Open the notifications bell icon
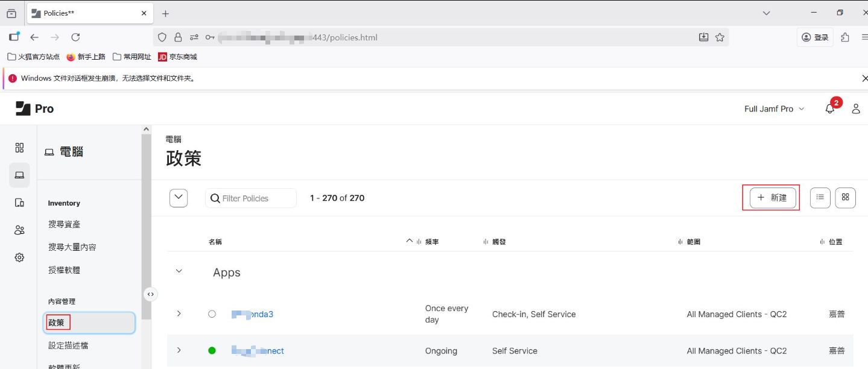868x369 pixels. 830,109
